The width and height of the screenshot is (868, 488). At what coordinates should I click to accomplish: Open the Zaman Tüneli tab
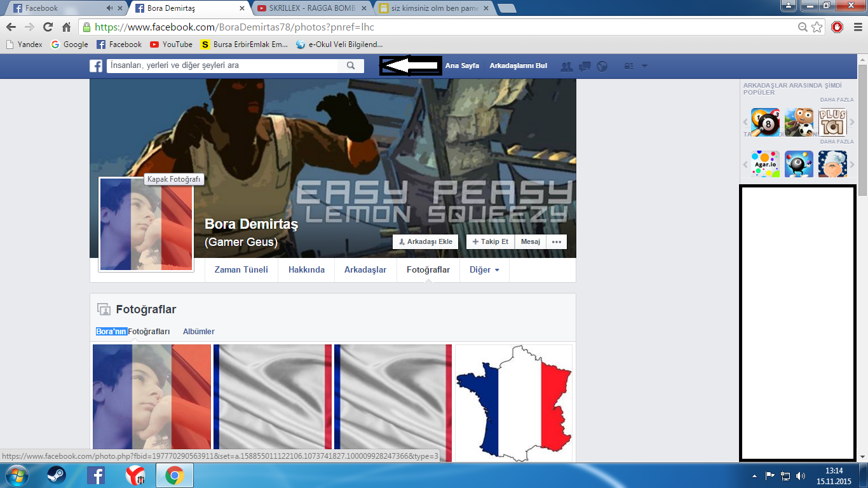coord(241,270)
